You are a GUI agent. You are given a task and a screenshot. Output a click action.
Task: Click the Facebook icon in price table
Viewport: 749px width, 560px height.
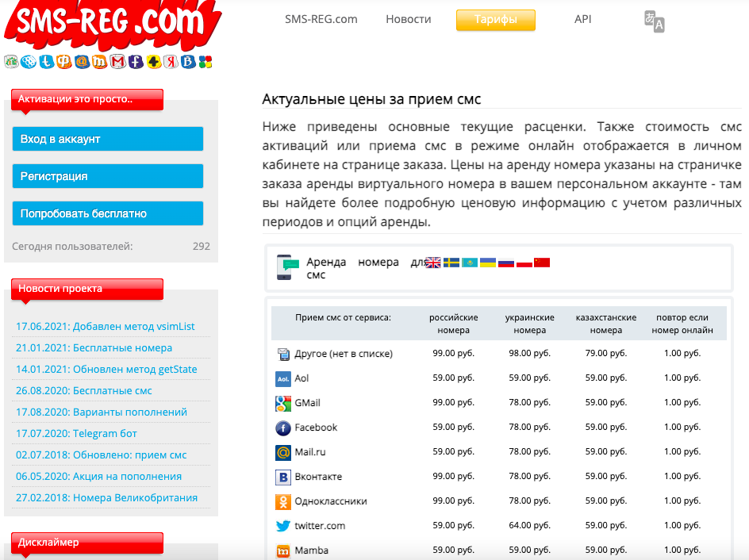pyautogui.click(x=283, y=428)
